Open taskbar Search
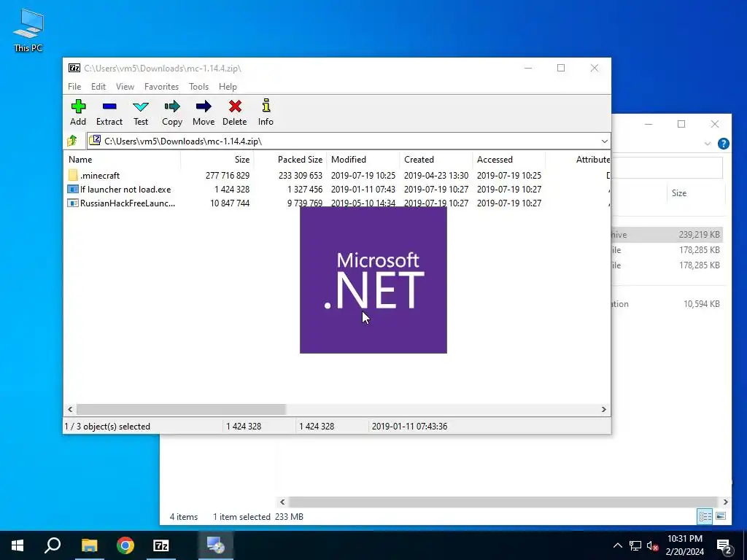The image size is (747, 560). click(53, 545)
